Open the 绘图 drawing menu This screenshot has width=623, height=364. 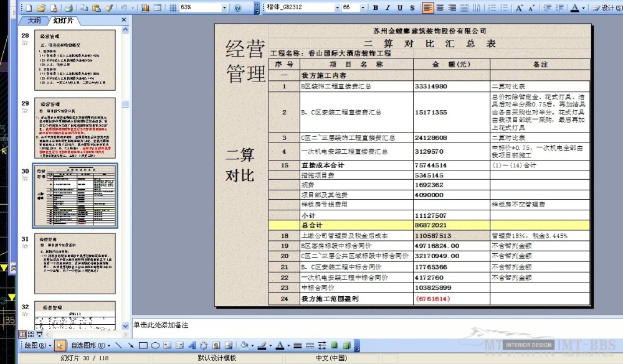[x=37, y=345]
